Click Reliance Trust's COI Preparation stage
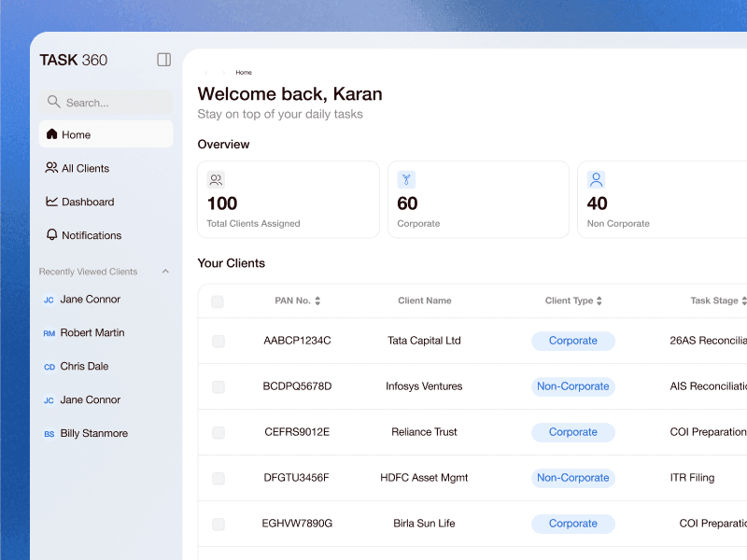This screenshot has width=747, height=560. click(708, 432)
